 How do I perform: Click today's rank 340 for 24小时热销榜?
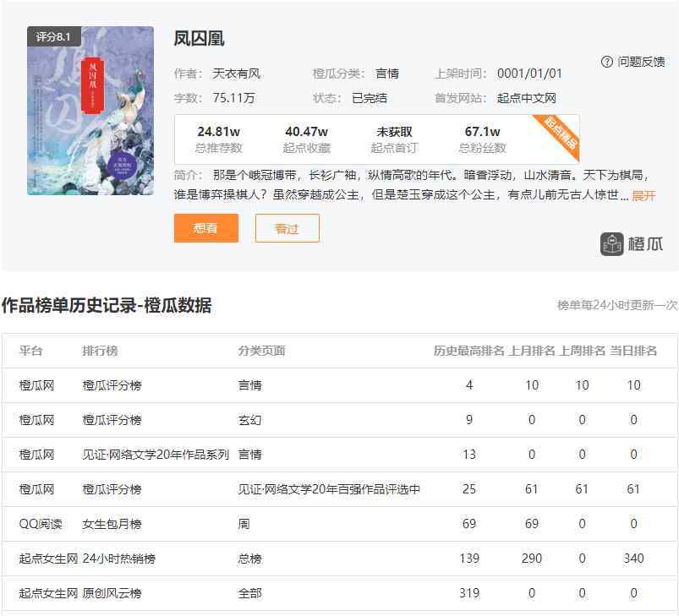[x=633, y=559]
